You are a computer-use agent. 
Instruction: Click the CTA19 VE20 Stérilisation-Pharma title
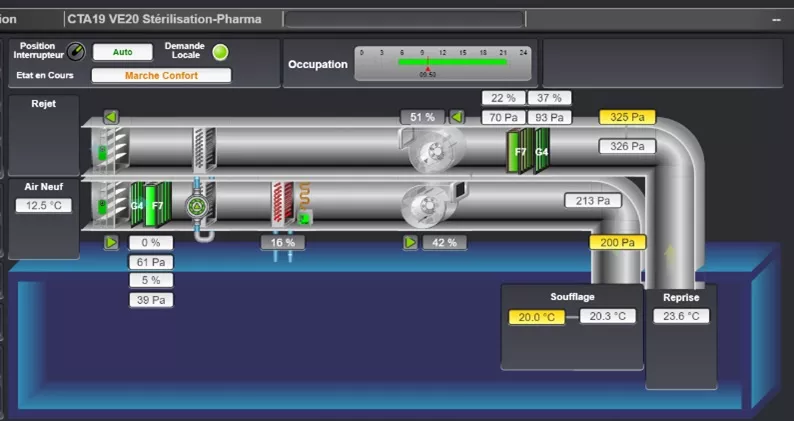pyautogui.click(x=165, y=19)
